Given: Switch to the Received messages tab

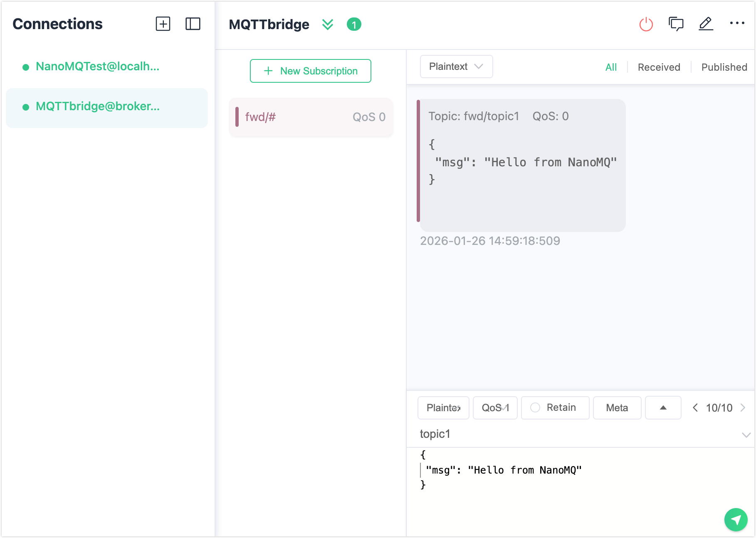Looking at the screenshot, I should tap(659, 67).
